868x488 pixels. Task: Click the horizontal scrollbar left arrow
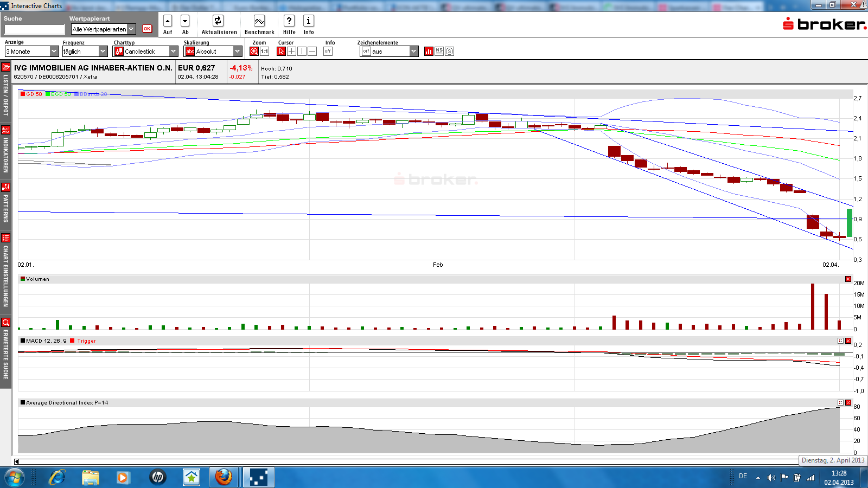tap(16, 461)
